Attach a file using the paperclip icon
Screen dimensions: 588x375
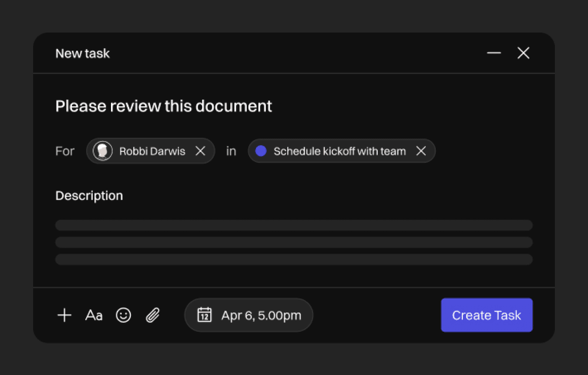153,316
